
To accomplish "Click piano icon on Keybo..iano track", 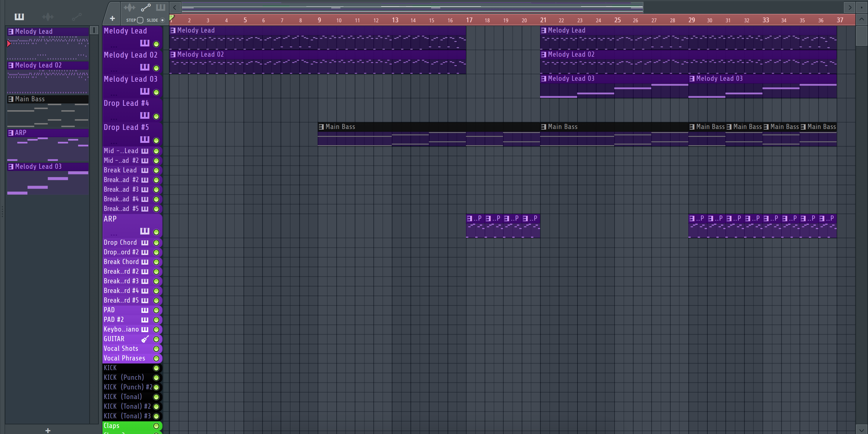I will (x=145, y=329).
